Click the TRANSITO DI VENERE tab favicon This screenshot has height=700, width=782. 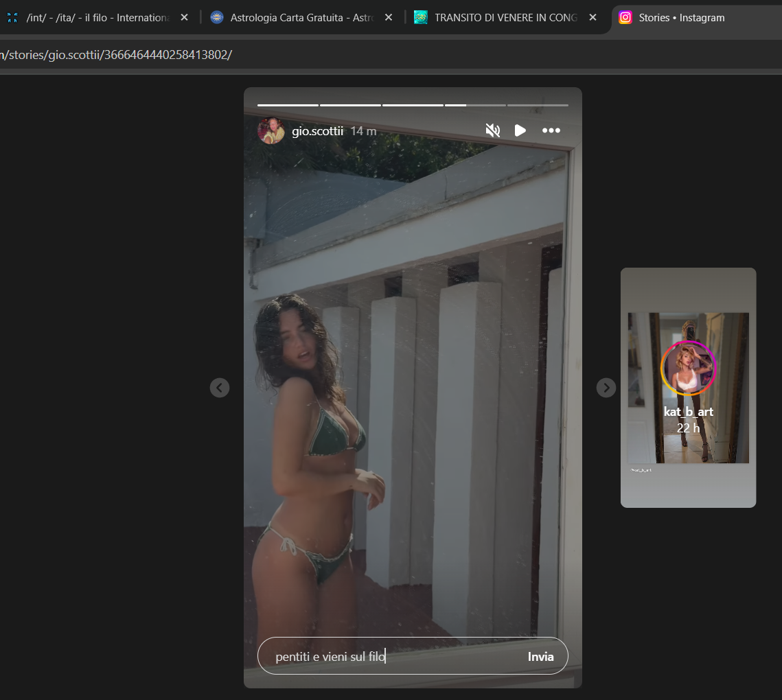420,17
